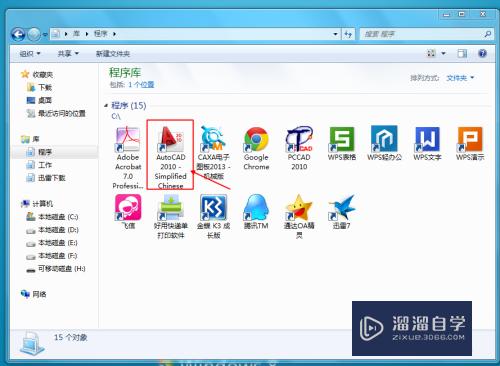Image resolution: width=500 pixels, height=366 pixels.
Task: Select the Google Chrome shortcut
Action: tap(256, 148)
